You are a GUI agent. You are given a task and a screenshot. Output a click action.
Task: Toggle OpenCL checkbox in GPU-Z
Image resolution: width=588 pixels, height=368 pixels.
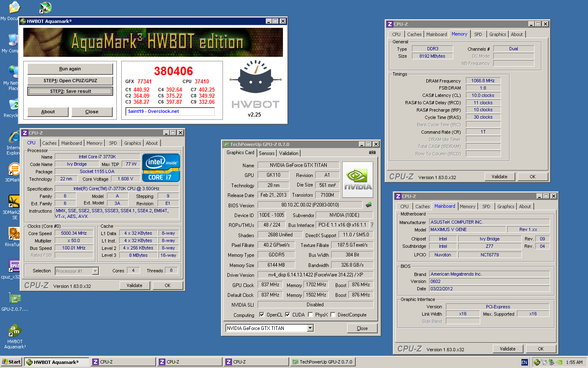tap(262, 315)
